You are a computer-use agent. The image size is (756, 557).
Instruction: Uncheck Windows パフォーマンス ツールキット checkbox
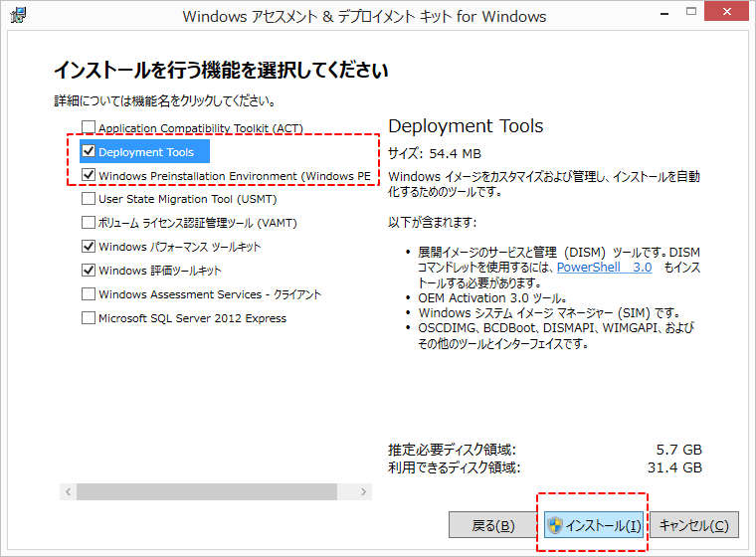89,246
